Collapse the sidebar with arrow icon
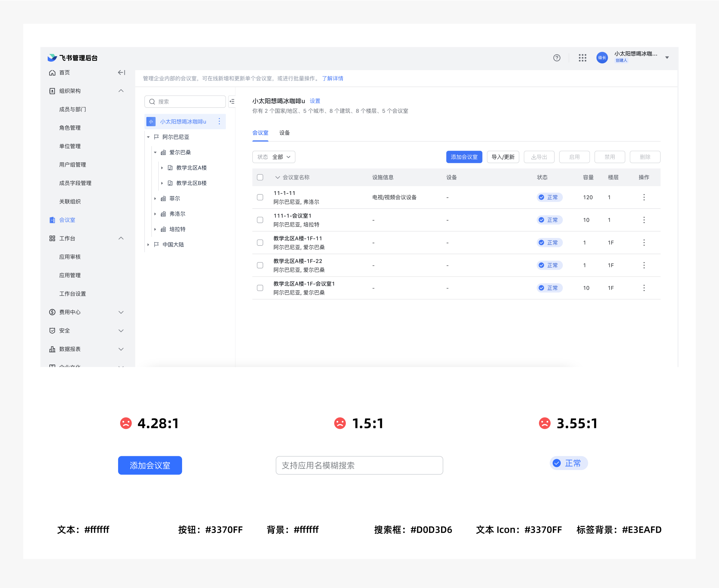The width and height of the screenshot is (719, 588). 122,72
